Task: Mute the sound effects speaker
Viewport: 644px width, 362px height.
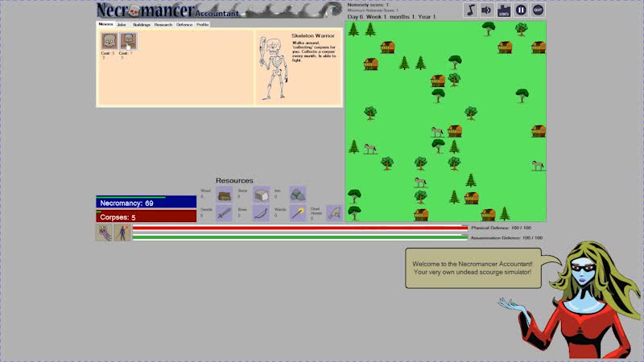Action: tap(486, 10)
